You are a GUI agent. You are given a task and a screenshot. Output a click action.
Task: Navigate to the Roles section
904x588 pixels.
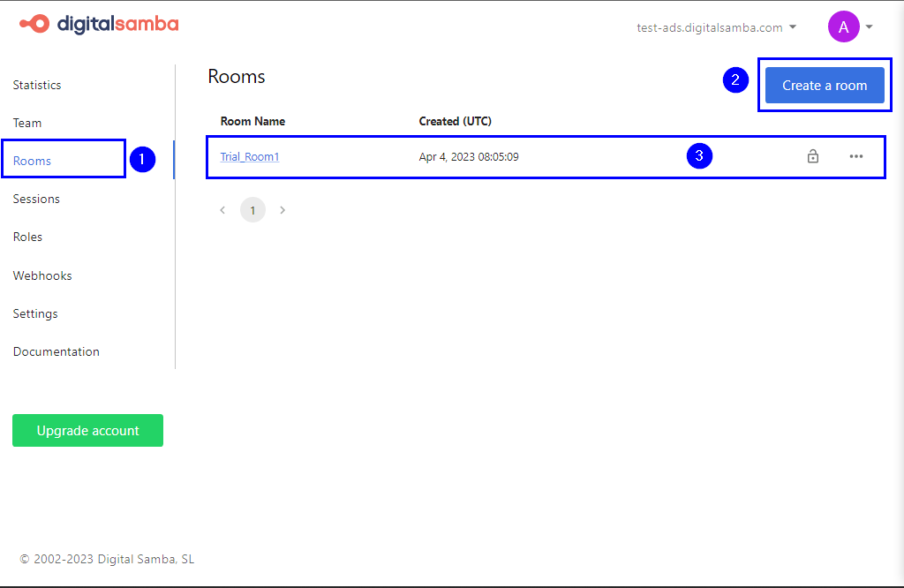[27, 237]
